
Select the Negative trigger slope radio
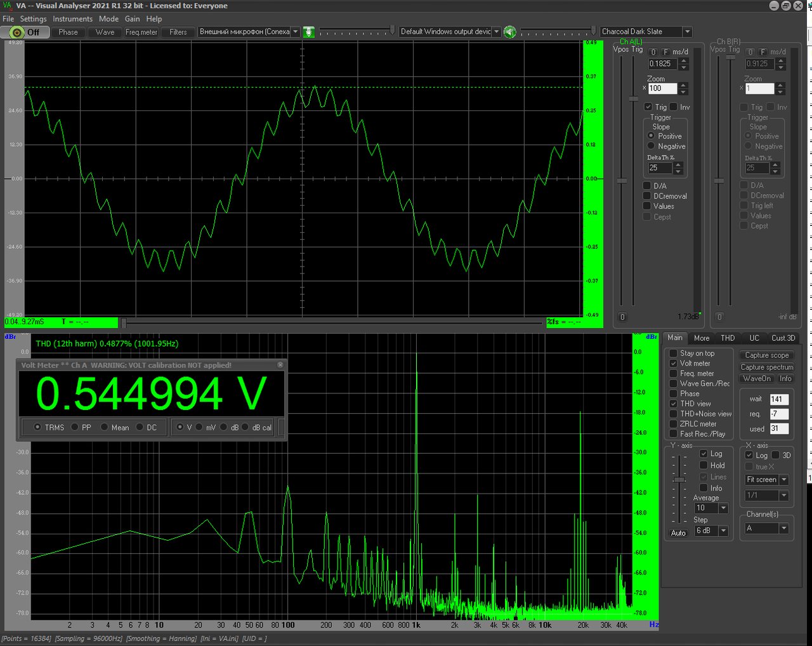point(651,146)
